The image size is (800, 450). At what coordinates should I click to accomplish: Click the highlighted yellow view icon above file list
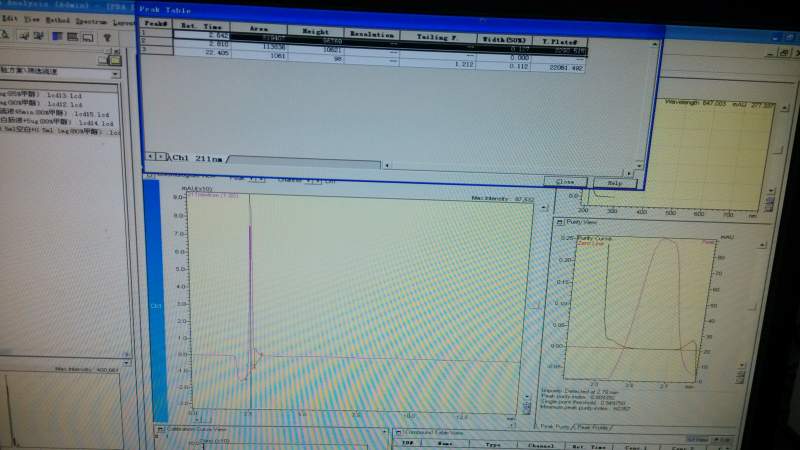[x=116, y=61]
